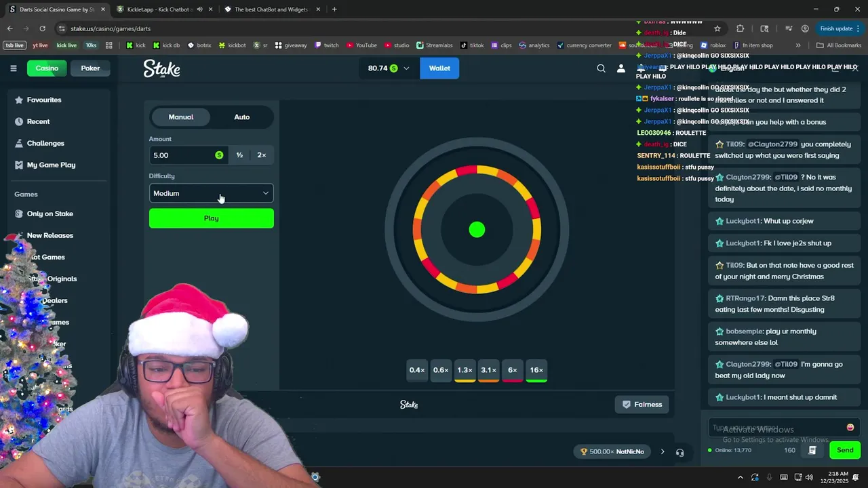This screenshot has width=868, height=488.
Task: Open the Streamlabs bookmark
Action: (x=435, y=45)
